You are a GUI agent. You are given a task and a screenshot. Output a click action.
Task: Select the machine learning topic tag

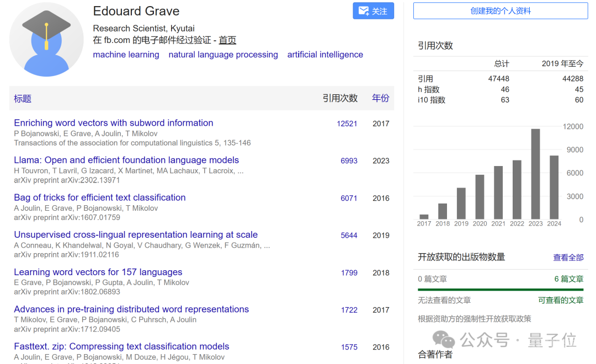[126, 55]
